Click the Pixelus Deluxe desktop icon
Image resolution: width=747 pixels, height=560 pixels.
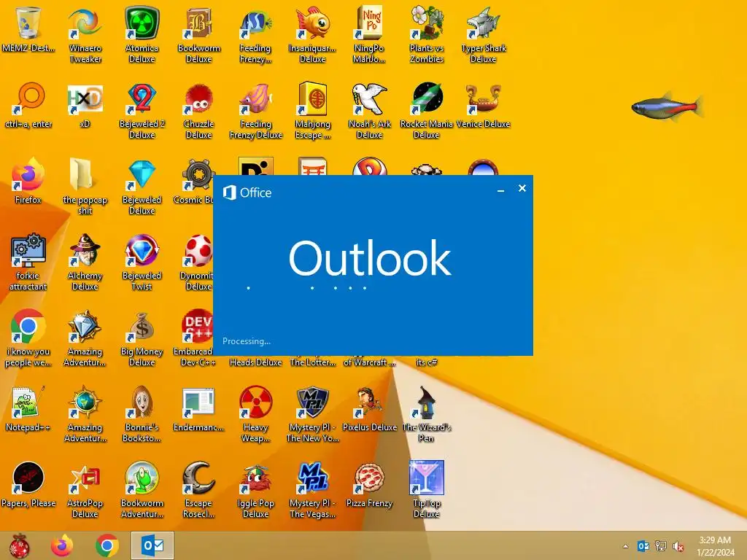(369, 402)
